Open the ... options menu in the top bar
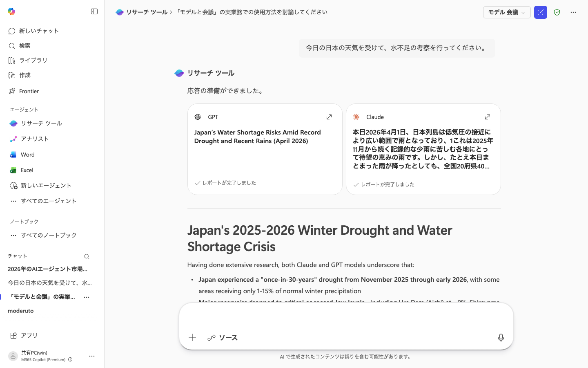This screenshot has width=588, height=368. 573,12
